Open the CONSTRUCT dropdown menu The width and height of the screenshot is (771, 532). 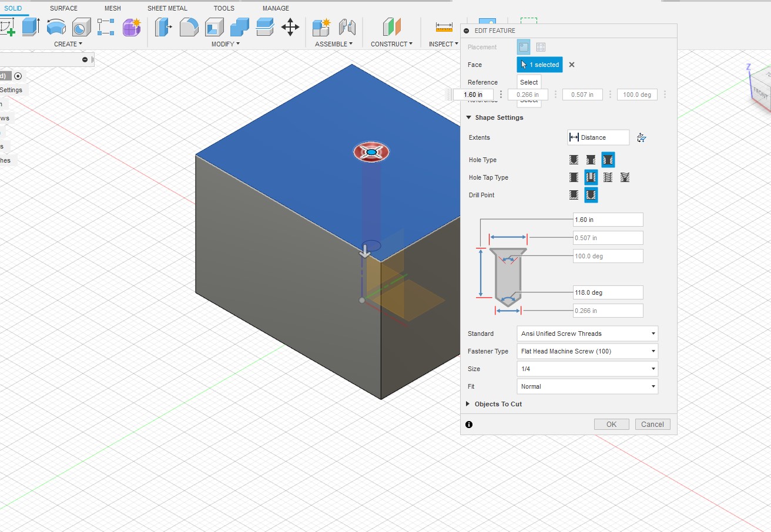[391, 44]
